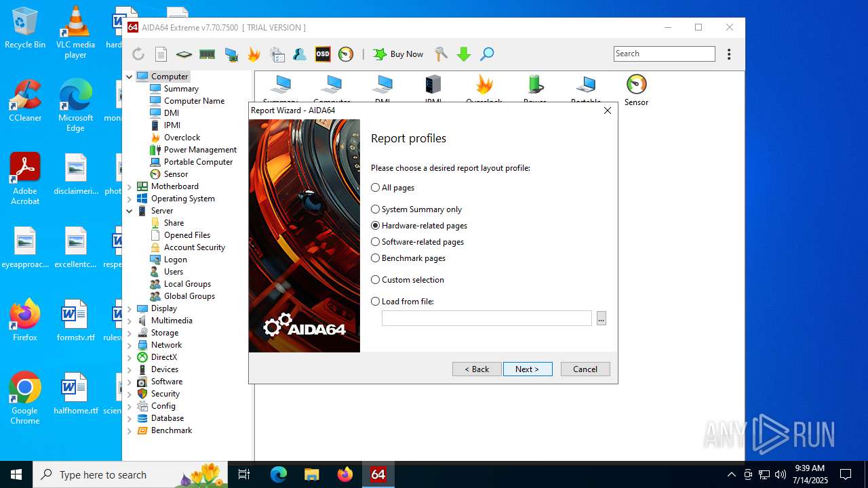Select Opened Files under Server
Image resolution: width=868 pixels, height=488 pixels.
[x=187, y=235]
